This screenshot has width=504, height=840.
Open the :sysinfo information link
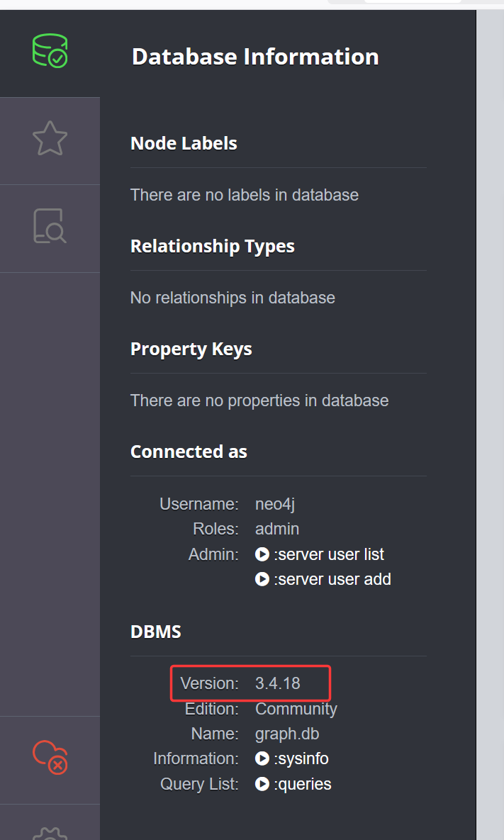click(301, 759)
